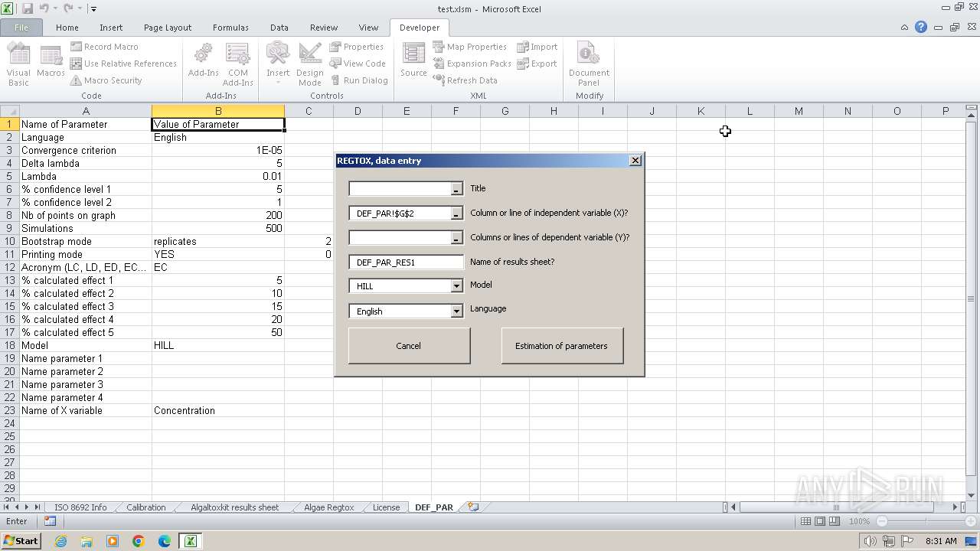
Task: Switch to the Review tab
Action: (324, 28)
